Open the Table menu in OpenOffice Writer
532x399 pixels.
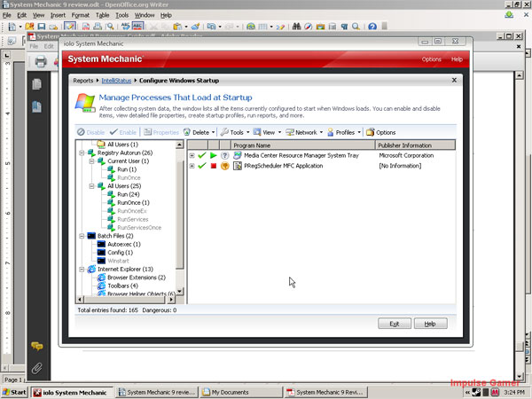coord(102,15)
